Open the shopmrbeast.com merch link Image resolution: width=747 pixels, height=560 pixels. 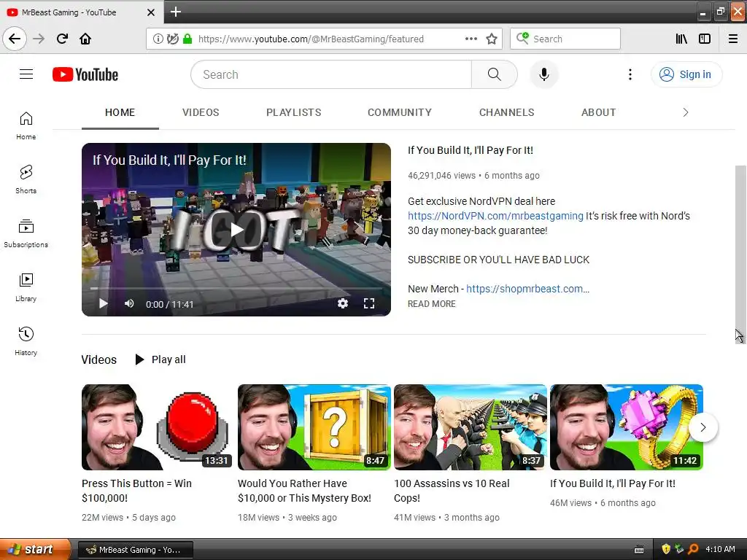(528, 289)
